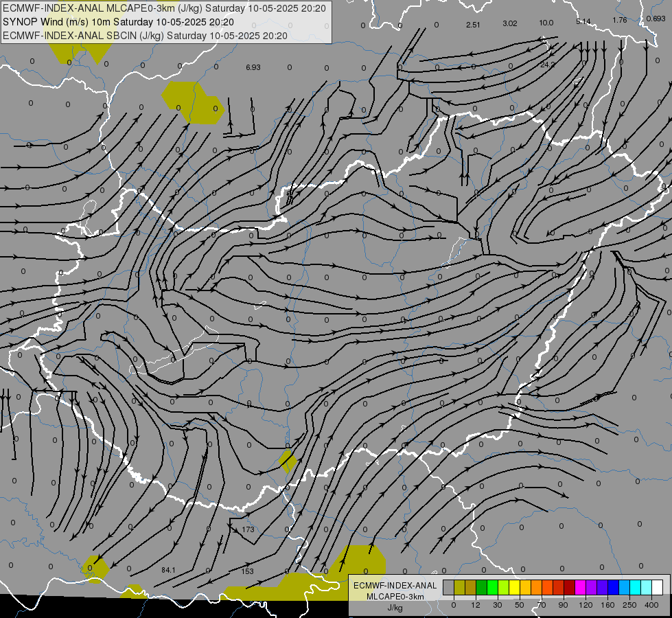This screenshot has width=672, height=618.
Task: Click the SYNOP Wind (m/s) 10m title line
Action: pos(118,22)
